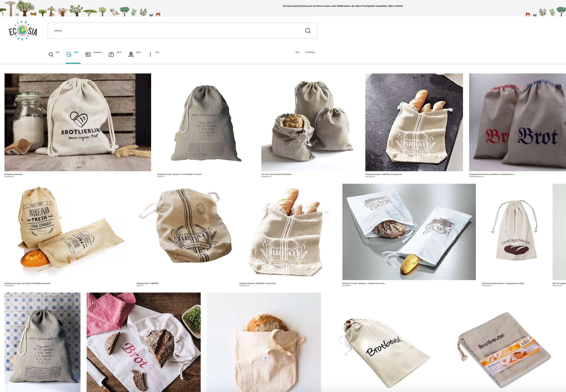Click into the brotbeutel search field
The width and height of the screenshot is (566, 392).
tap(172, 31)
